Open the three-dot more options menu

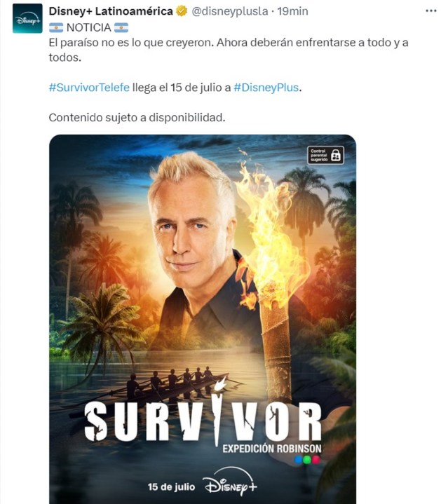(x=430, y=11)
